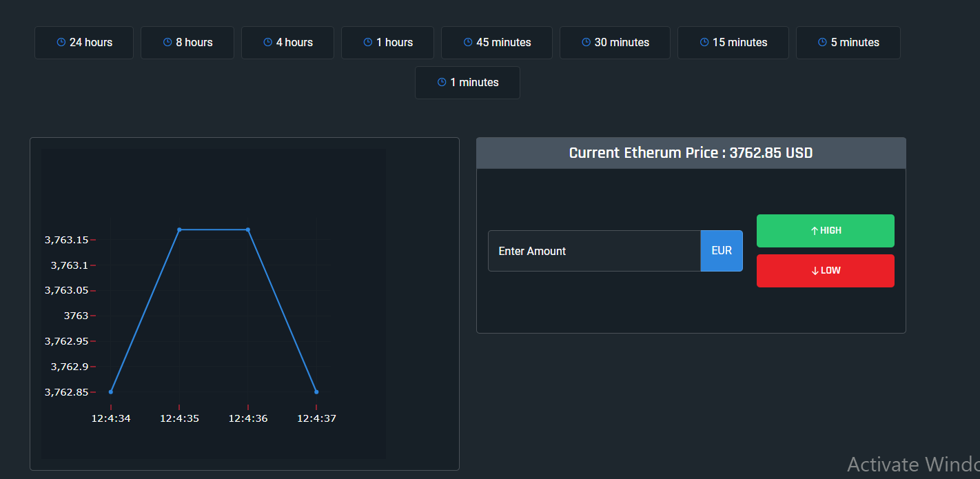
Task: Click clock icon beside 8 hours
Action: pyautogui.click(x=167, y=43)
